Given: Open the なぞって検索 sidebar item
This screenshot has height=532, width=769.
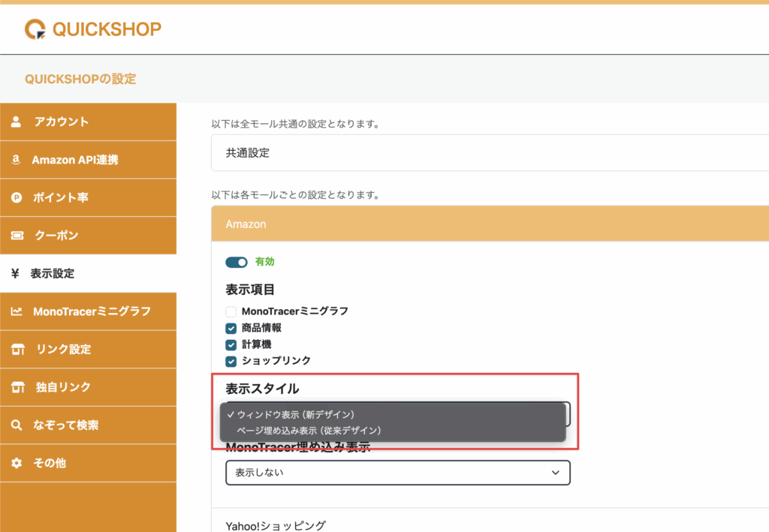Looking at the screenshot, I should (89, 425).
